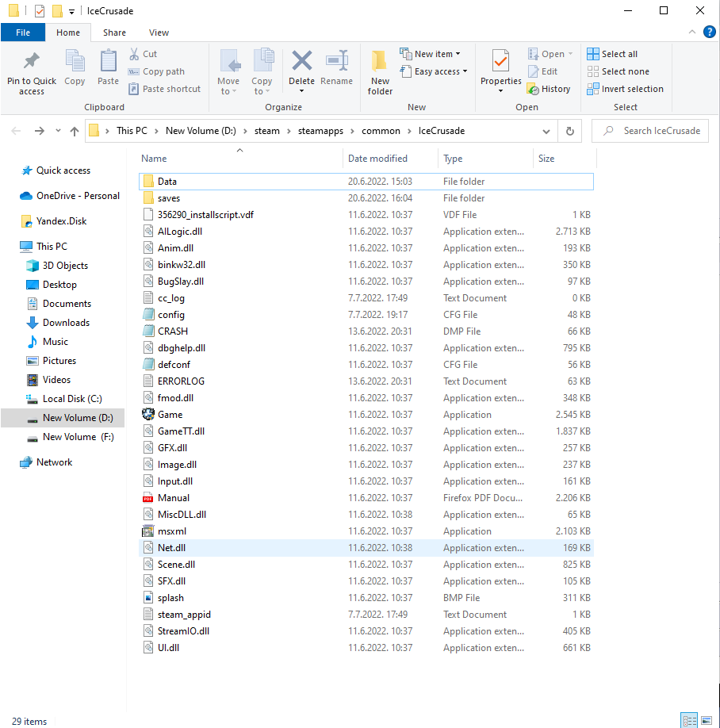Click Select all in the ribbon
720x728 pixels.
pyautogui.click(x=612, y=54)
